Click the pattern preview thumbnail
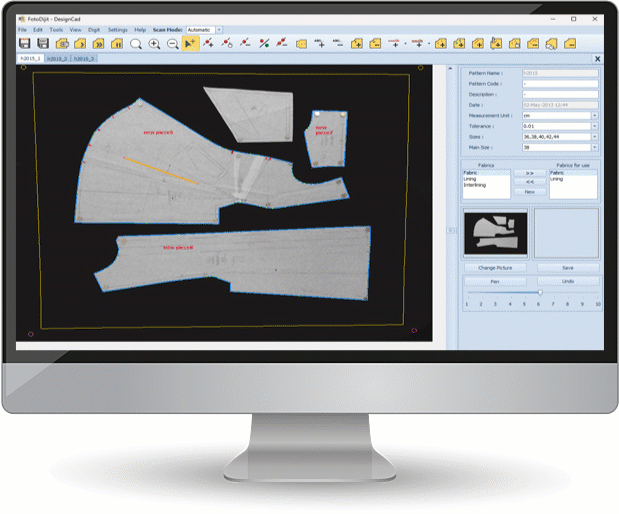This screenshot has width=619, height=514. [x=494, y=228]
